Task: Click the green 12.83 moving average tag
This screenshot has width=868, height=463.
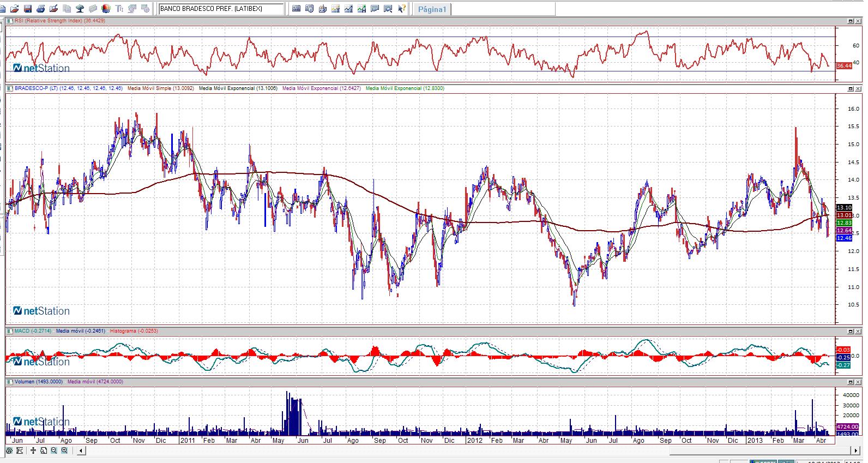Action: [843, 223]
